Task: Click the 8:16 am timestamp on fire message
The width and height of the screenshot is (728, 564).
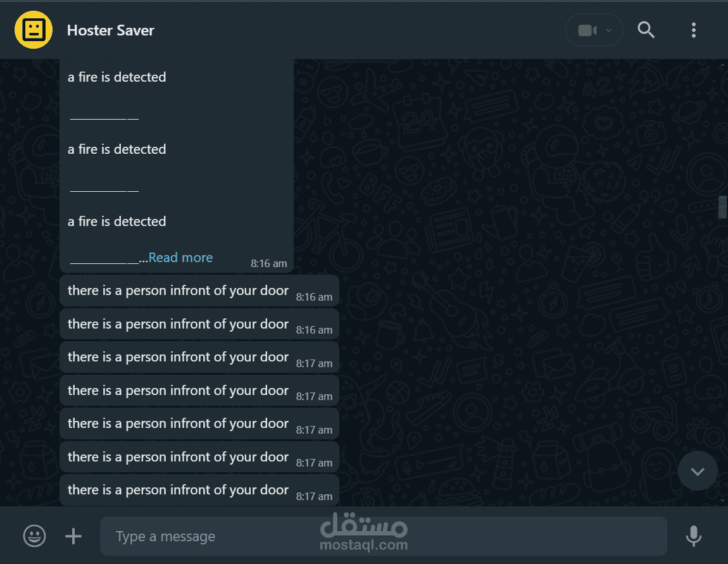Action: pyautogui.click(x=269, y=264)
